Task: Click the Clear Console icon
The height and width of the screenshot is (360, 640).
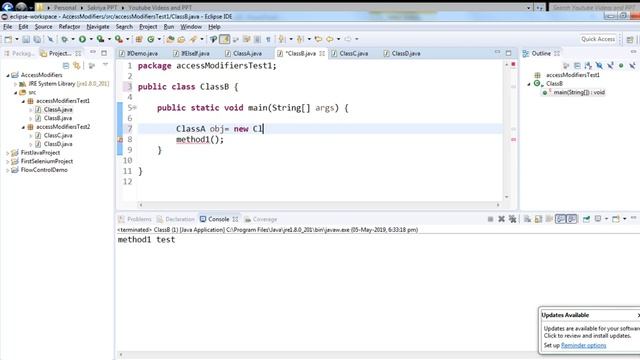Action: 527,219
